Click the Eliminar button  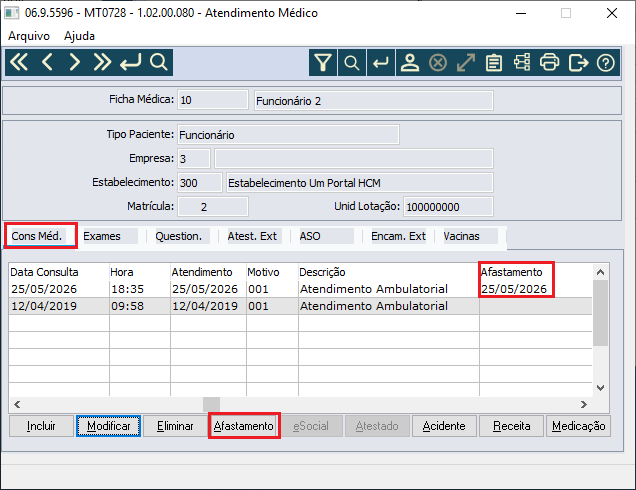tap(175, 426)
